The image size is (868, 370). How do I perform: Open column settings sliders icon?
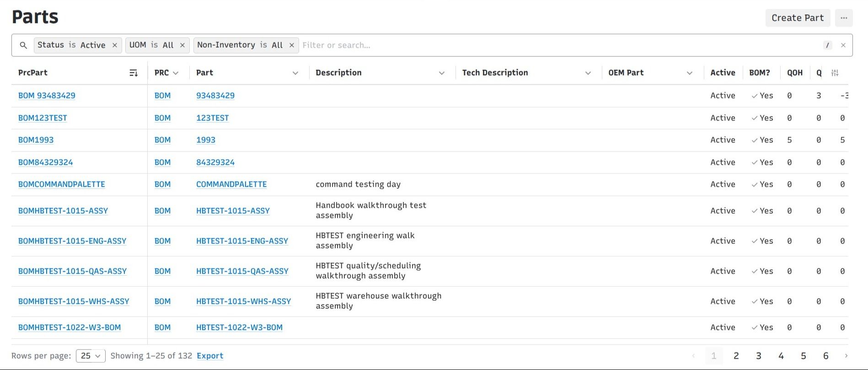click(835, 73)
